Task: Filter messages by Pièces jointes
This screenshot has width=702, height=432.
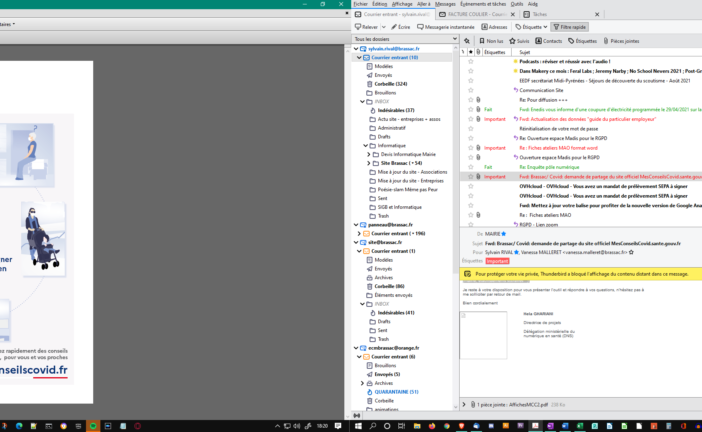Action: (621, 41)
